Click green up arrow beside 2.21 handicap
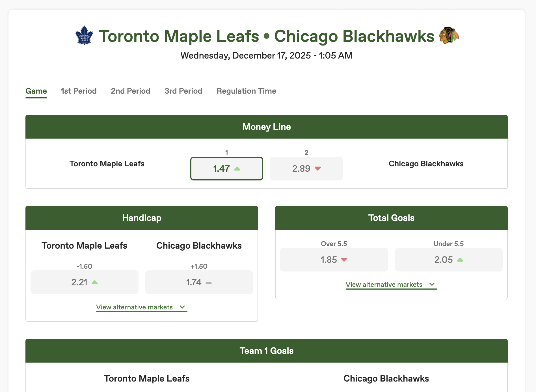 click(95, 282)
